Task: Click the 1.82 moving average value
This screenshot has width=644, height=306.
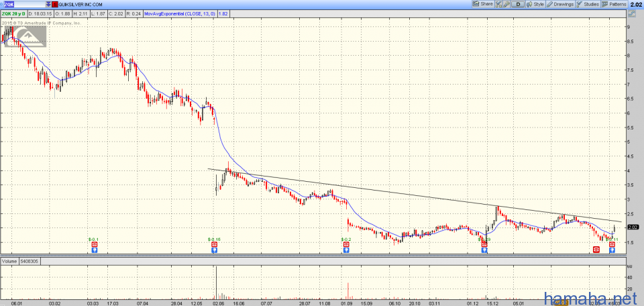Action: 223,13
